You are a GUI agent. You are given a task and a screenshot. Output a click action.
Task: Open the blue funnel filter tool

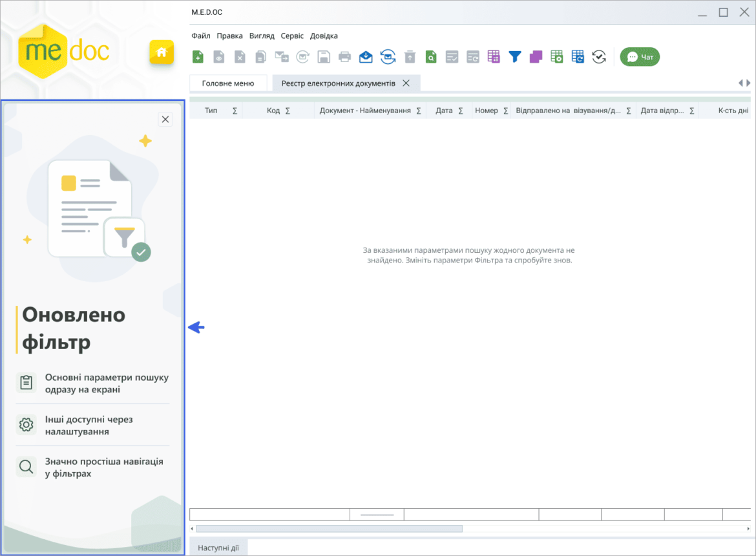point(515,57)
